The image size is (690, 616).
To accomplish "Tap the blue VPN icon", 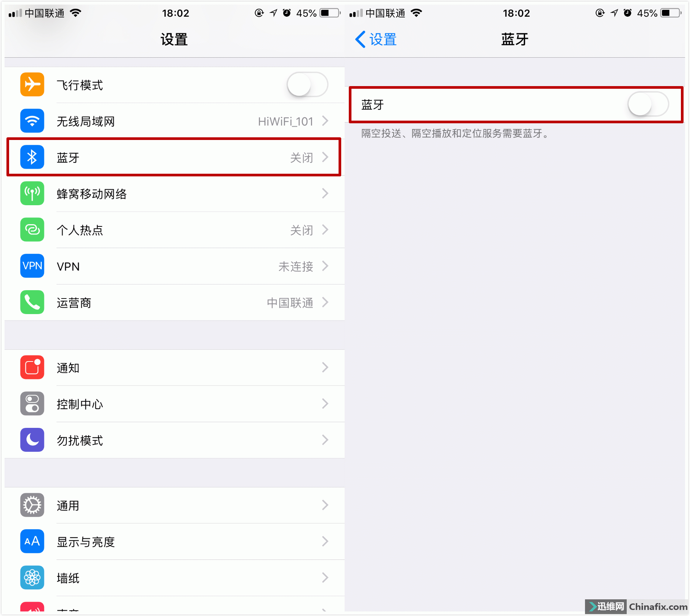I will [32, 266].
